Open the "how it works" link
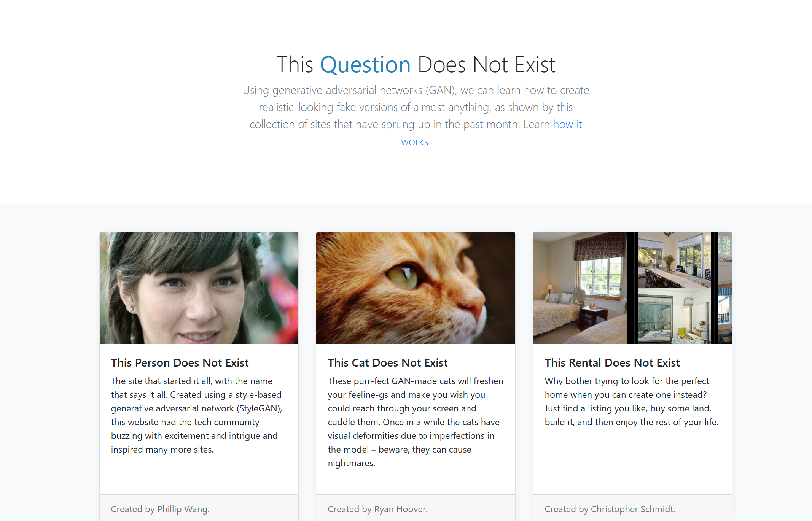812x521 pixels. 567,125
